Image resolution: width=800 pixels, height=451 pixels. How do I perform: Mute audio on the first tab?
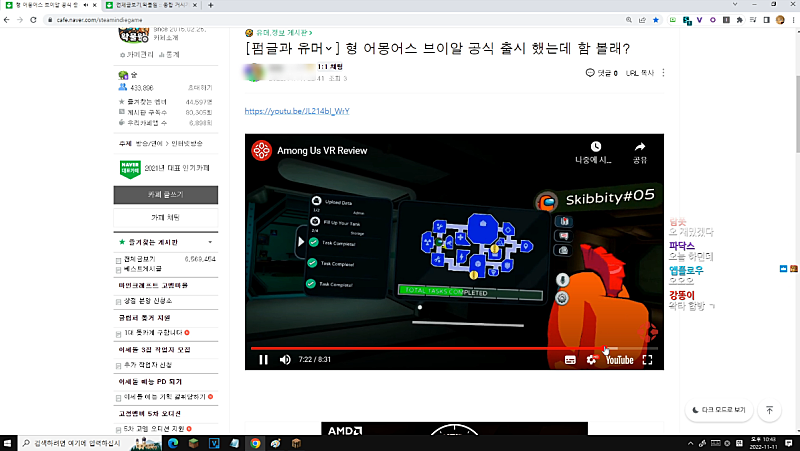click(x=85, y=5)
